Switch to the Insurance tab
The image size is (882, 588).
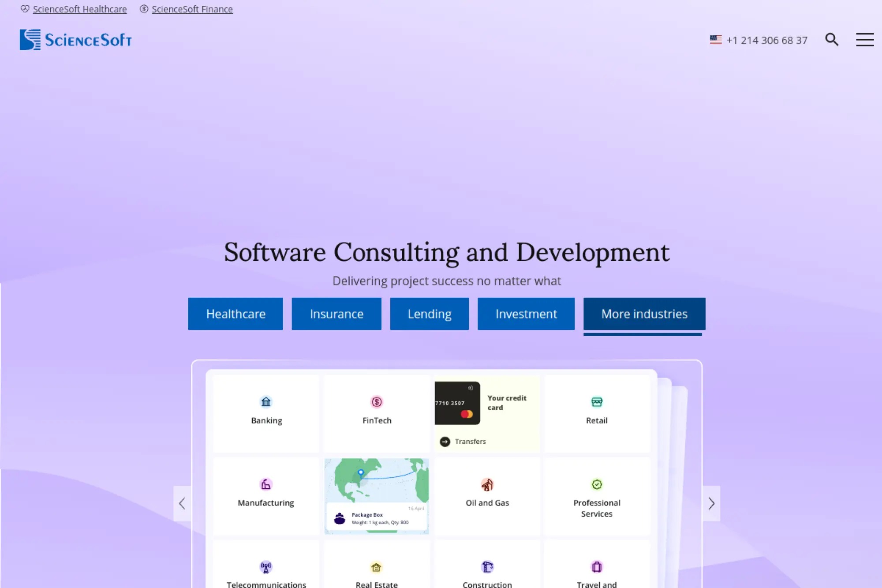click(x=336, y=314)
